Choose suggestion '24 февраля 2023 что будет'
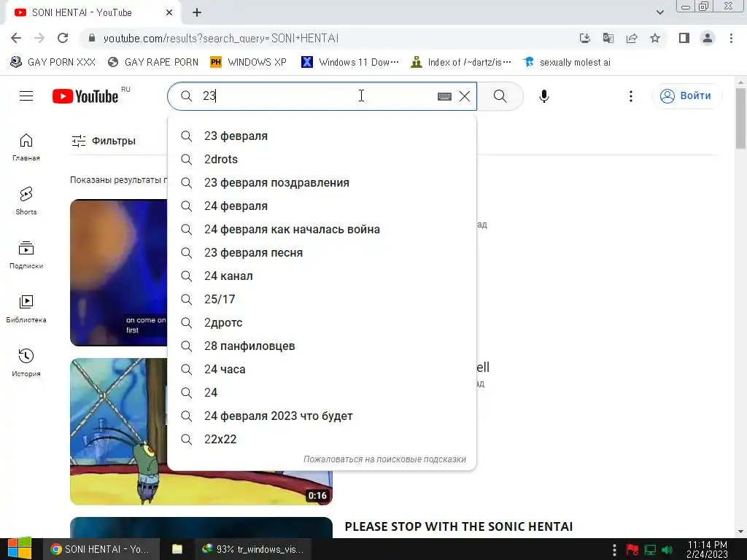 [x=322, y=416]
